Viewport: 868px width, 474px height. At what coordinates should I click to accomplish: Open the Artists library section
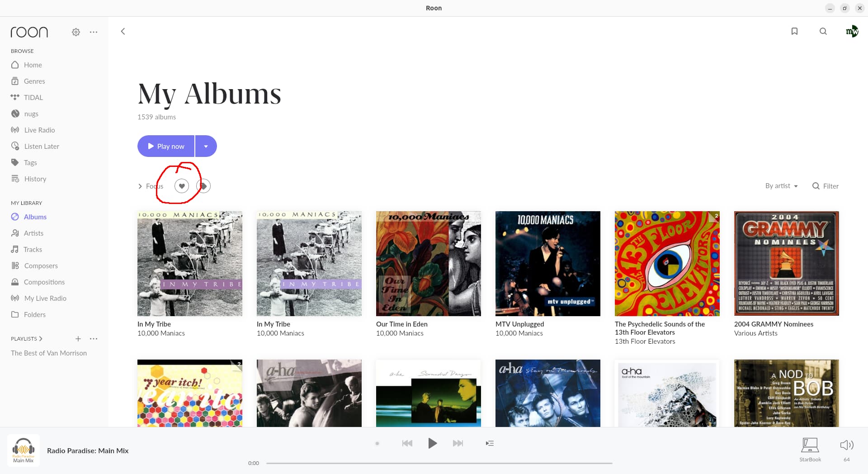coord(33,233)
